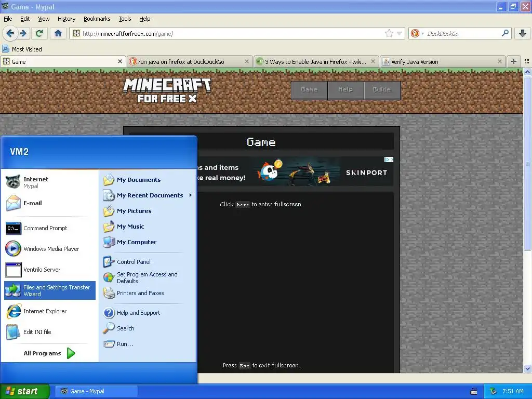Open the History menu
This screenshot has height=399, width=532.
66,19
